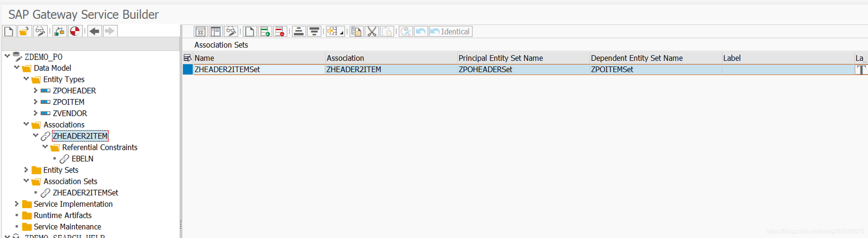This screenshot has width=868, height=238.
Task: Select the highlighted ZHEADER2ITEM tree node
Action: coord(80,136)
